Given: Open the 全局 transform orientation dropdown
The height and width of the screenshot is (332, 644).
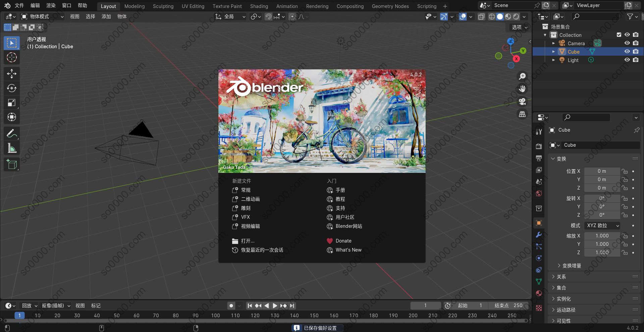Looking at the screenshot, I should click(x=230, y=17).
